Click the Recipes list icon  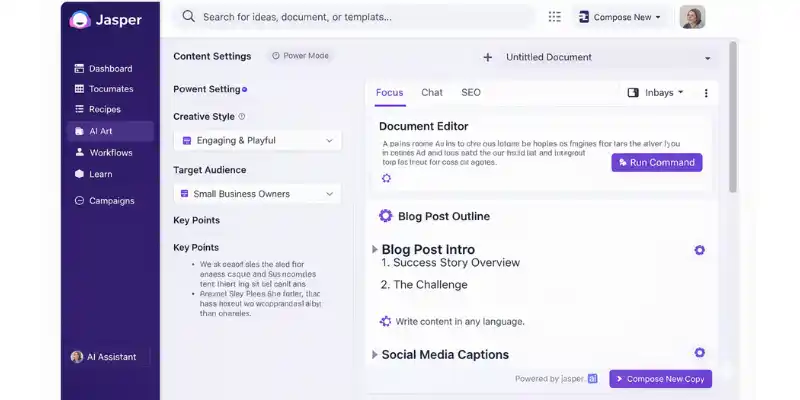(79, 109)
